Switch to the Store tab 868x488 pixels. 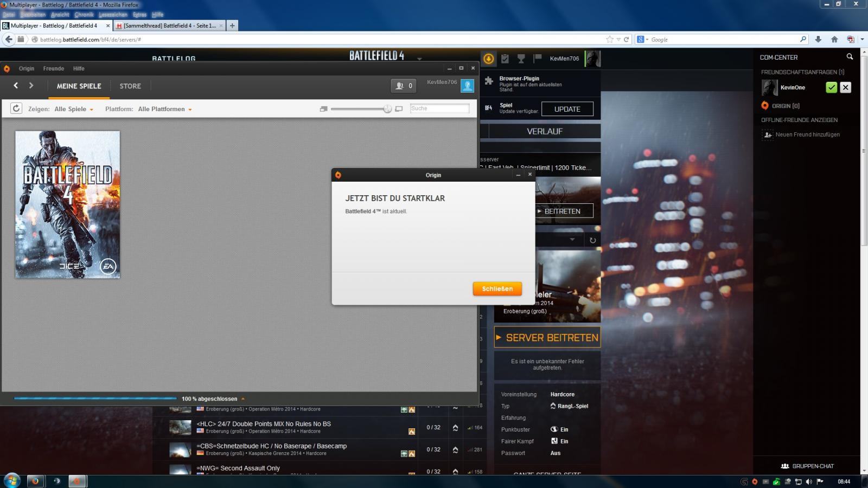pyautogui.click(x=130, y=86)
